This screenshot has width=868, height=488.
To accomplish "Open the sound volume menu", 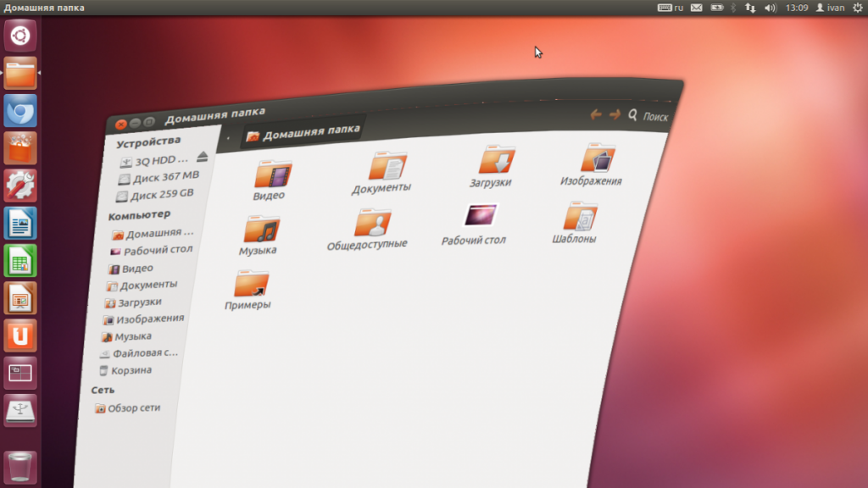I will point(770,8).
